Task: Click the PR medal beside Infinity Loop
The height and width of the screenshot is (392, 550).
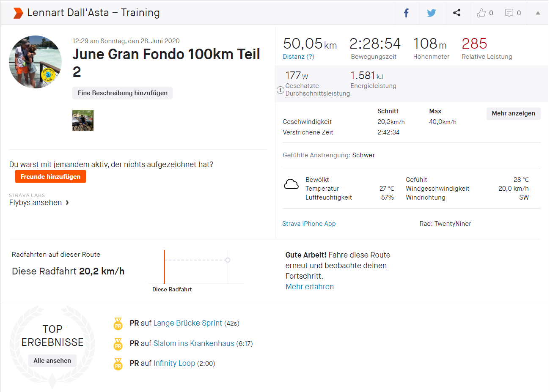Action: 118,363
